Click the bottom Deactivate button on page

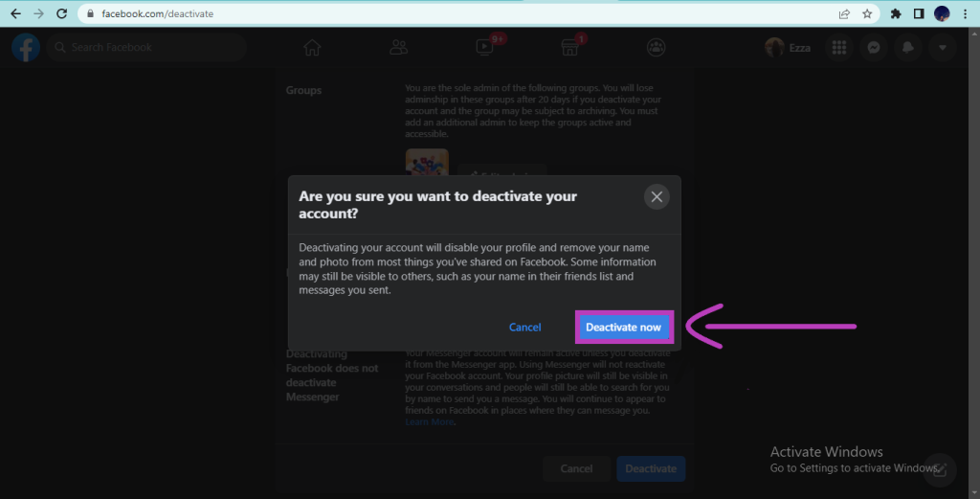coord(651,469)
